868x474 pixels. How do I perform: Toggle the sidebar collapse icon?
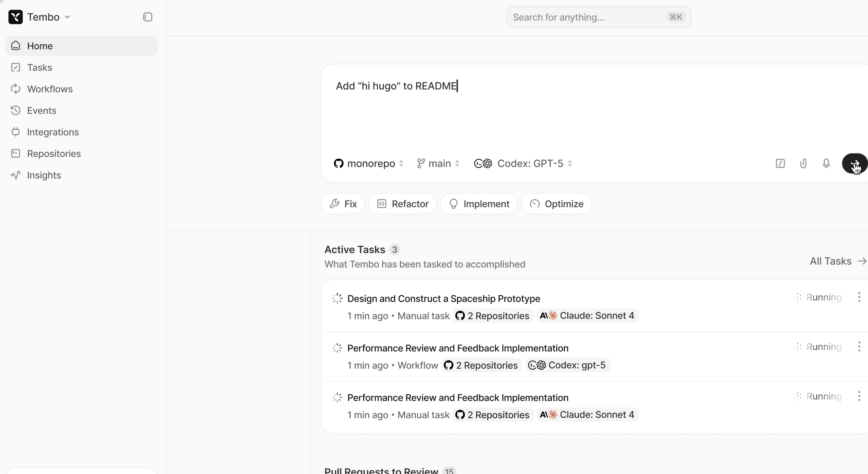(147, 17)
